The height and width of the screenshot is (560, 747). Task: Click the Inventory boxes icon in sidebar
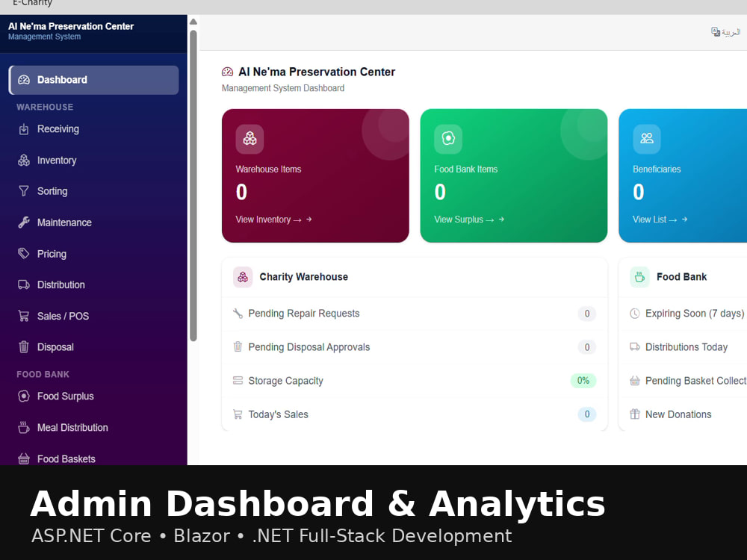click(24, 161)
